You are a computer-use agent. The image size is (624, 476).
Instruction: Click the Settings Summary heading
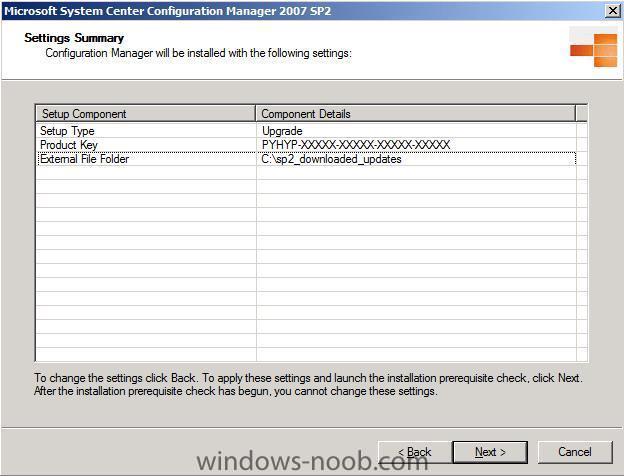(x=74, y=38)
